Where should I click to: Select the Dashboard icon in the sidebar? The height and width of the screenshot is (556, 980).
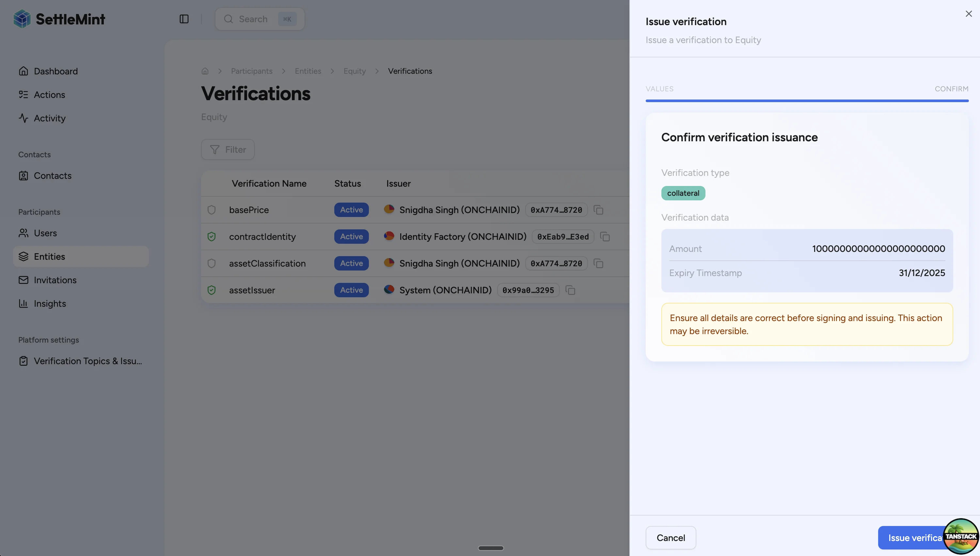[24, 71]
